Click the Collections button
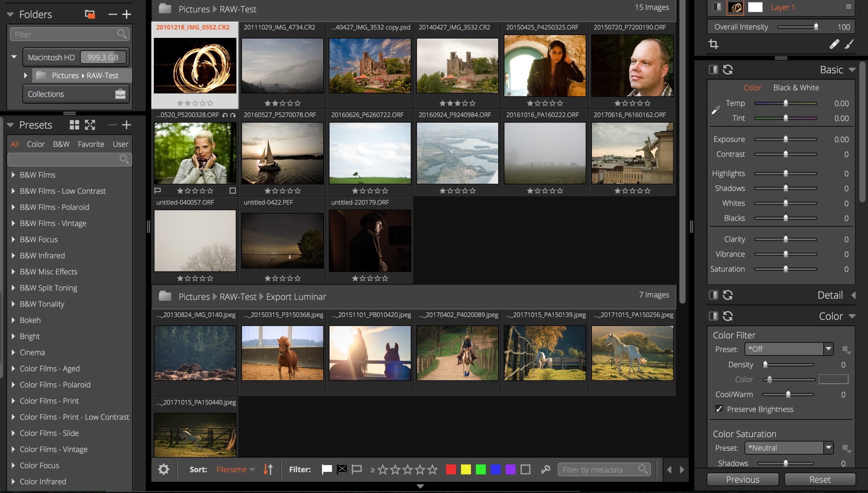The image size is (868, 493). [x=76, y=94]
